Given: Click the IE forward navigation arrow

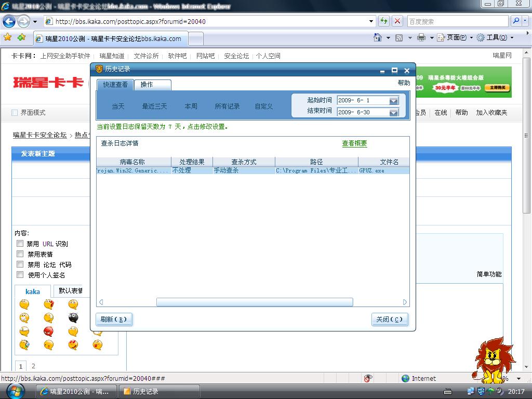Looking at the screenshot, I should click(23, 21).
